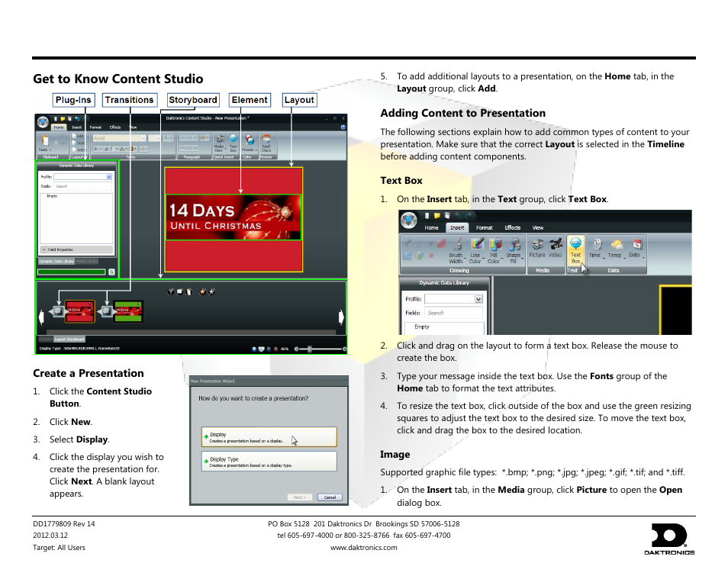Click www.daktronics.com in page footer

pyautogui.click(x=363, y=548)
